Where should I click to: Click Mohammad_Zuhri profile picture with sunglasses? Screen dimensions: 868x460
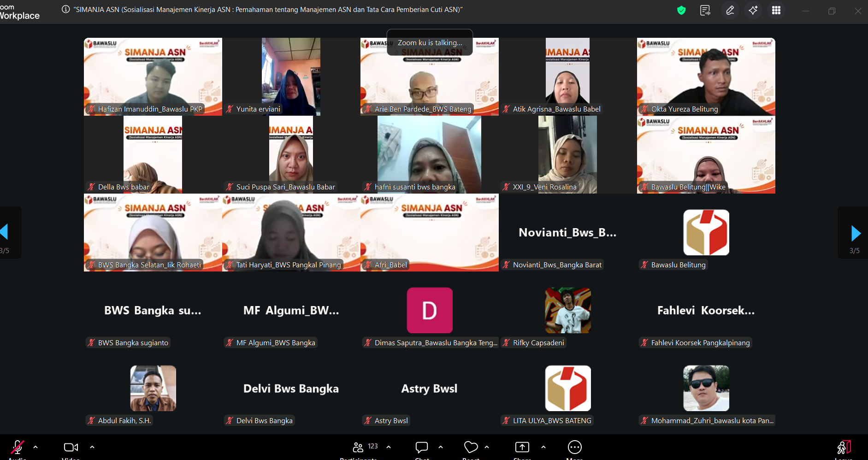[x=706, y=388]
